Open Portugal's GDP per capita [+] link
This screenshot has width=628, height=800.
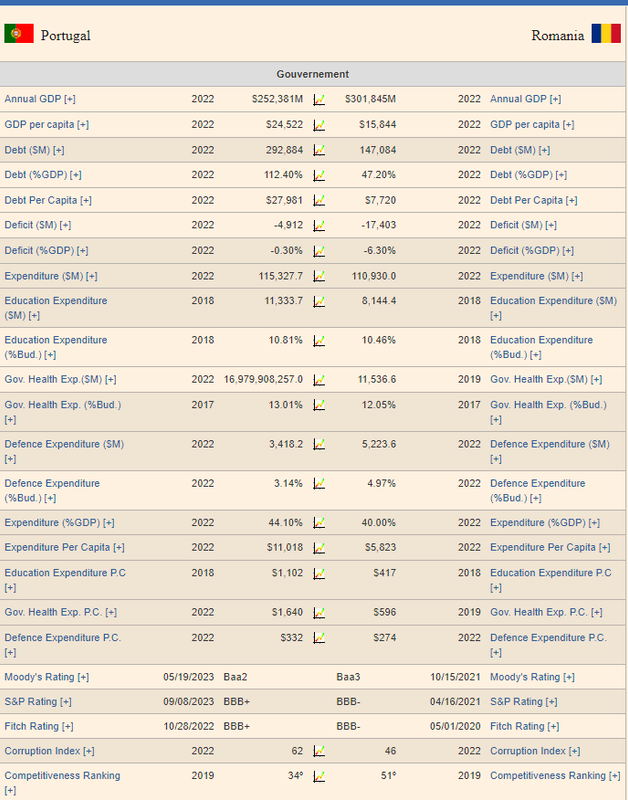click(x=46, y=124)
